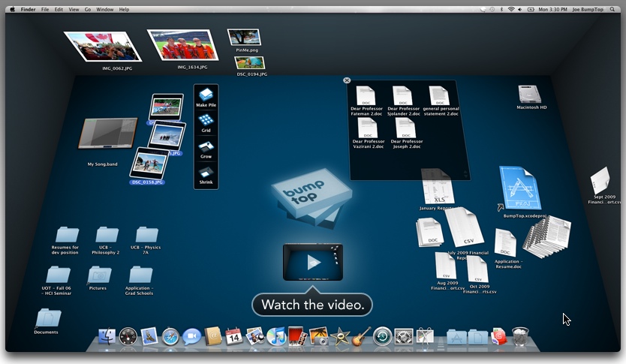This screenshot has width=626, height=364.
Task: Select the BumpTop logo pile
Action: [x=311, y=198]
